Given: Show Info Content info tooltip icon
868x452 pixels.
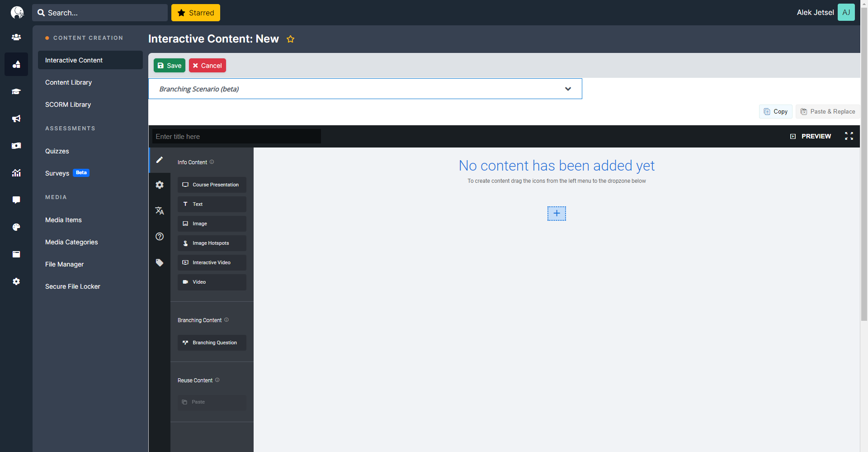Looking at the screenshot, I should [212, 162].
